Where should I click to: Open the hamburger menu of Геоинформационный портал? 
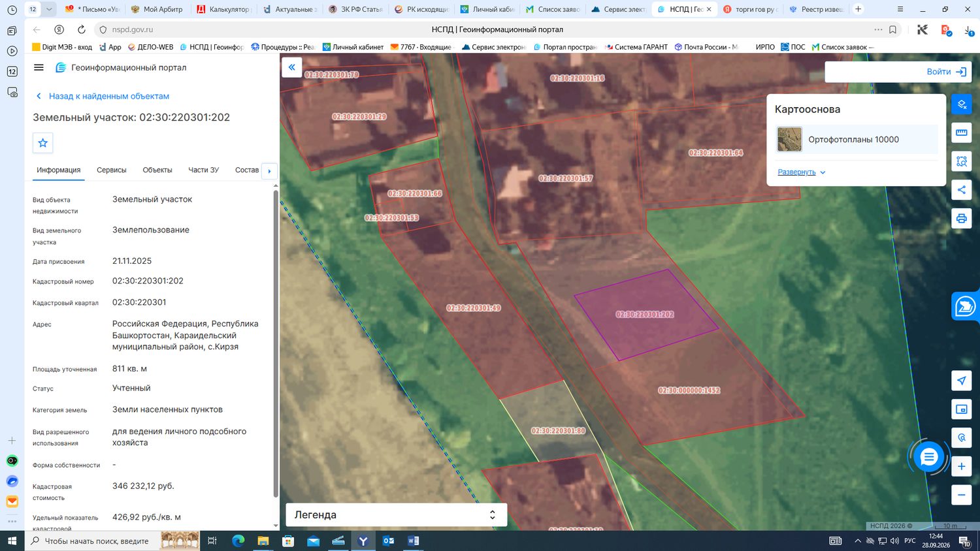pos(39,67)
